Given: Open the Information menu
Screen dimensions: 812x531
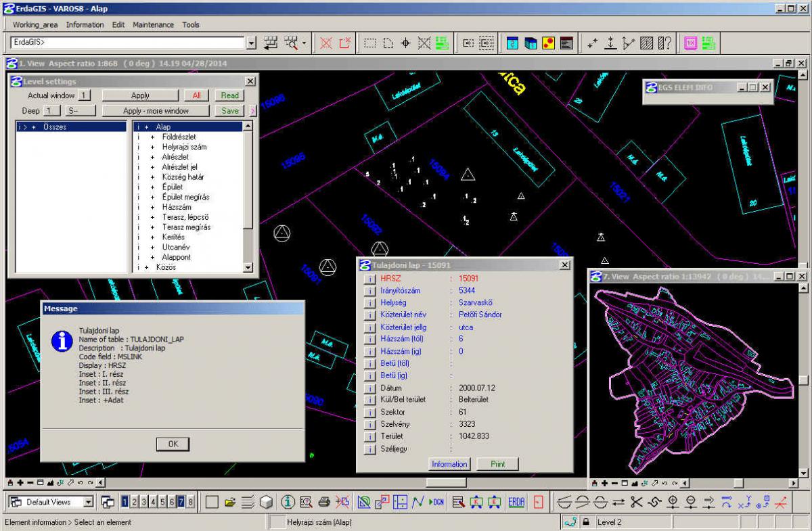Looking at the screenshot, I should 85,24.
